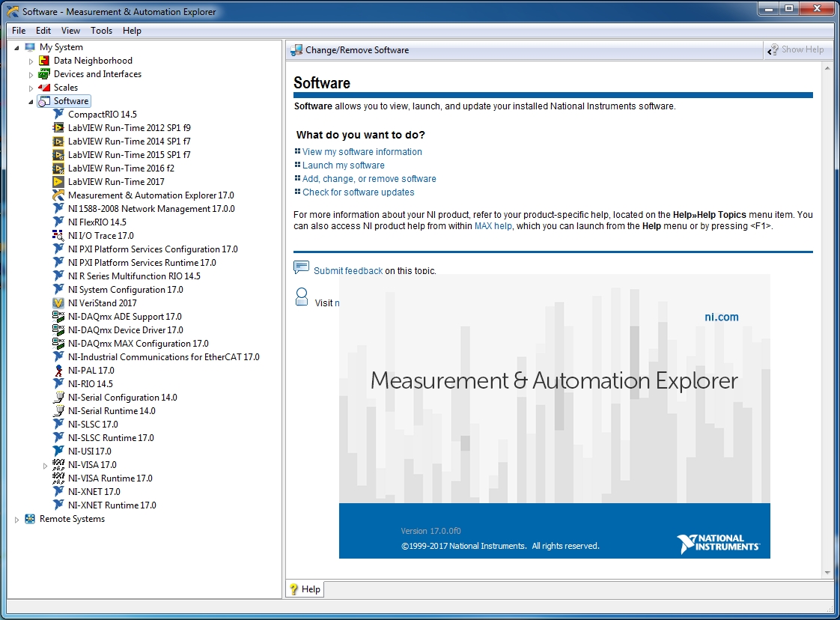Click the My System computer icon
The image size is (840, 620).
pyautogui.click(x=30, y=47)
